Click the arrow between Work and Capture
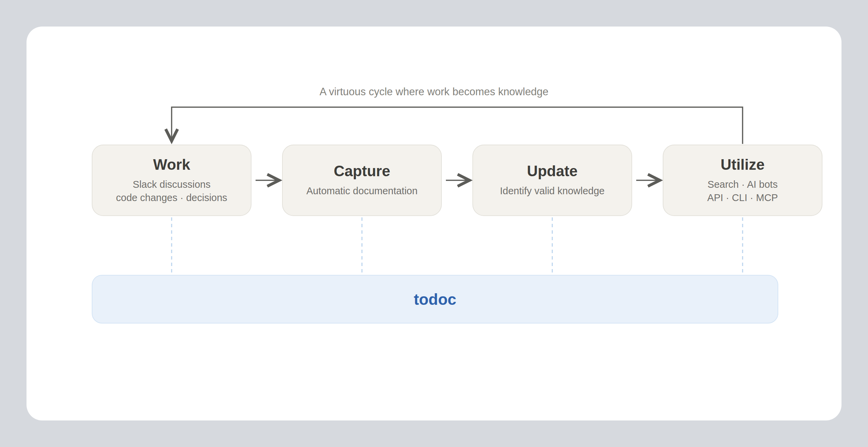 269,180
